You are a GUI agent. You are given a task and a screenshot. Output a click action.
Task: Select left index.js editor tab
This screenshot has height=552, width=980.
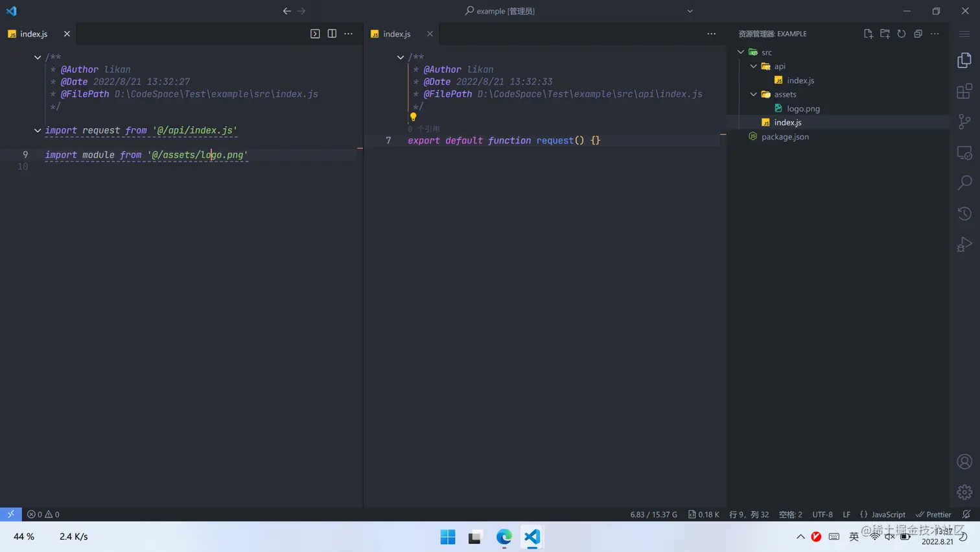pos(38,34)
